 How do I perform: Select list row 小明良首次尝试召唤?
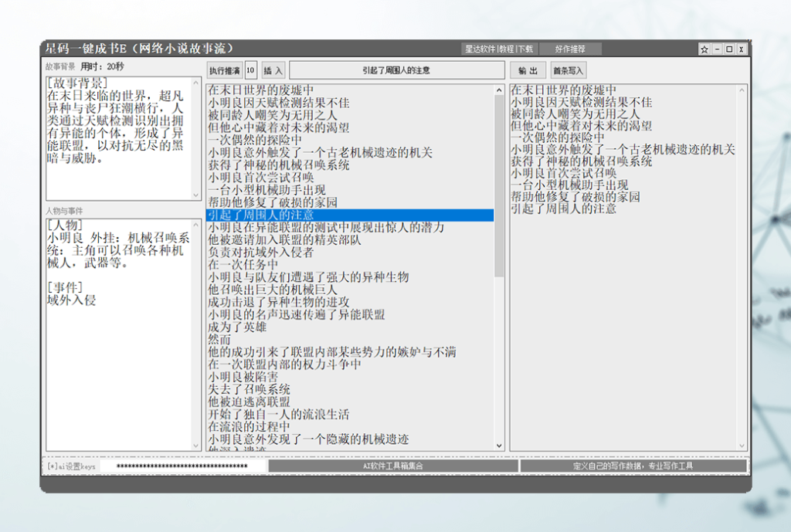350,178
